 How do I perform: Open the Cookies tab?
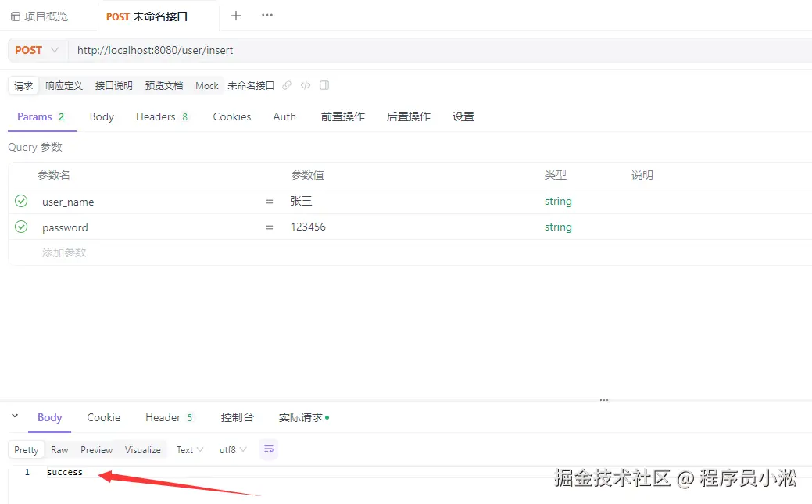232,116
